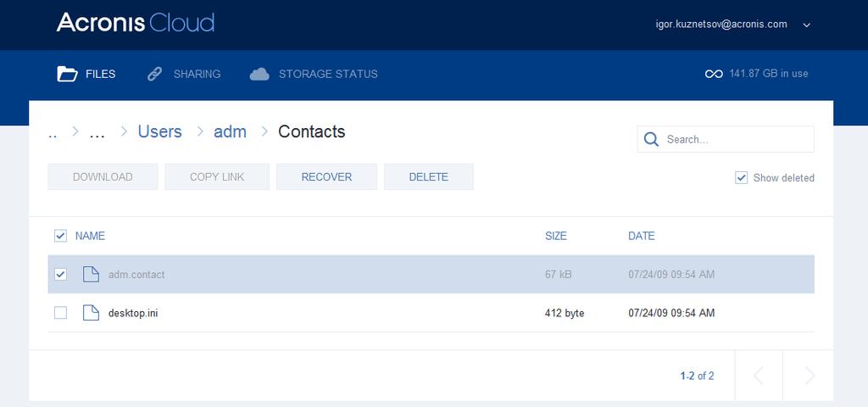Viewport: 868px width, 407px height.
Task: Click the Contacts breadcrumb title
Action: (312, 131)
